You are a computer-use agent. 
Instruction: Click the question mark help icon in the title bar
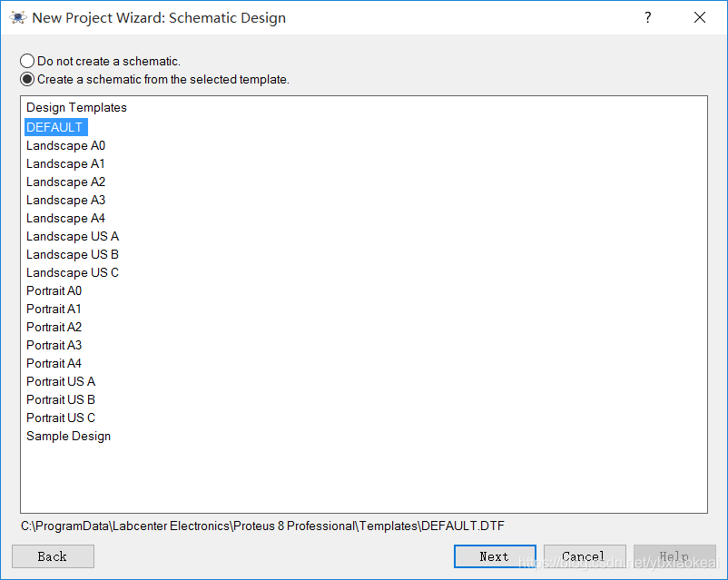648,17
